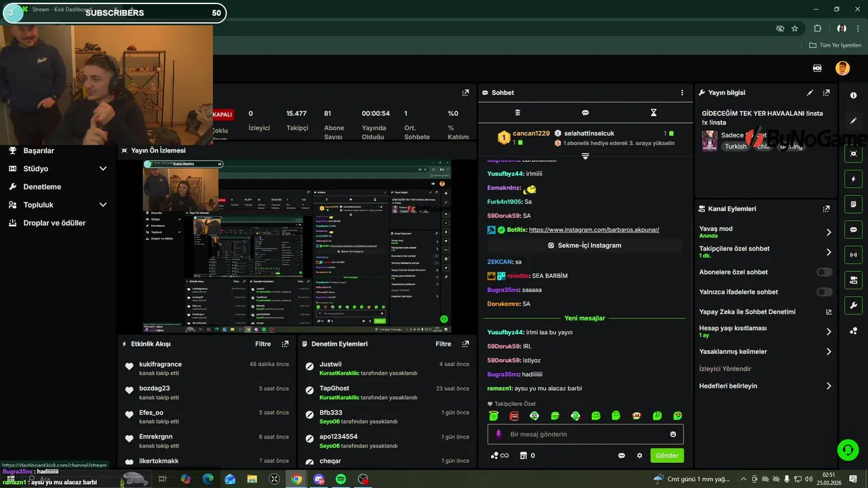Click the stream category cover thumbnail
This screenshot has width=868, height=488.
click(x=709, y=140)
